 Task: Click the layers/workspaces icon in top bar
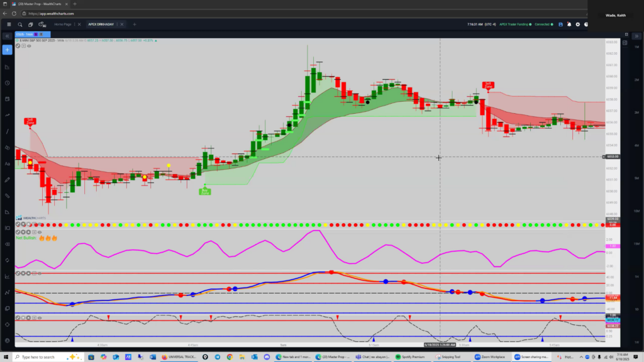[30, 25]
